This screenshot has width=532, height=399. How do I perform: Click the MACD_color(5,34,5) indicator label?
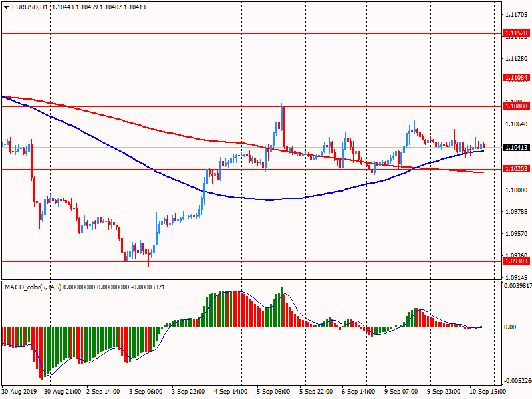click(x=33, y=287)
